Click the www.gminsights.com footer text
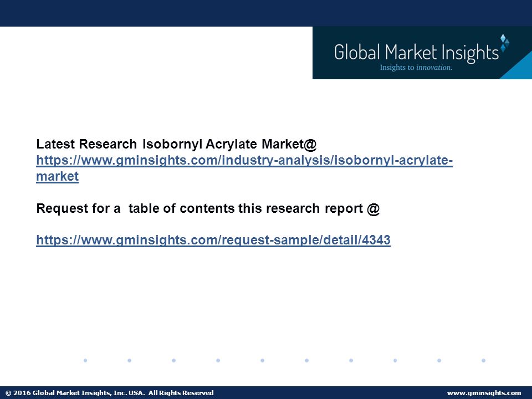The image size is (532, 399). click(x=484, y=393)
